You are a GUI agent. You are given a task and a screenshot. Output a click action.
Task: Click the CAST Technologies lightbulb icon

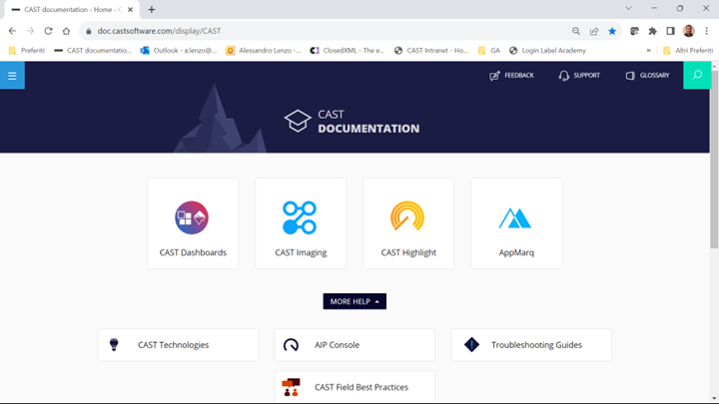click(114, 344)
